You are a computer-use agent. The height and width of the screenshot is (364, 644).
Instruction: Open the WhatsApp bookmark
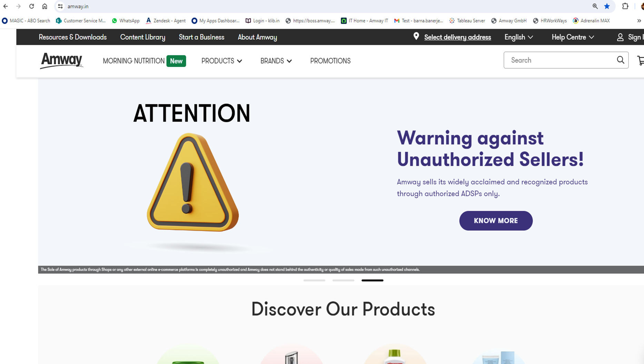click(x=126, y=21)
